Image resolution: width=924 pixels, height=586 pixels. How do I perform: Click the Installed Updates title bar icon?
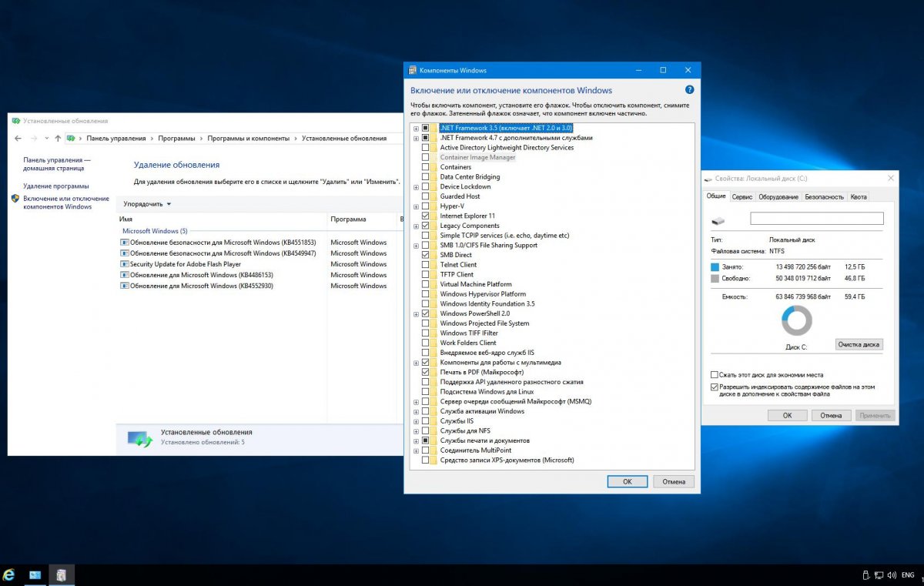pyautogui.click(x=16, y=121)
